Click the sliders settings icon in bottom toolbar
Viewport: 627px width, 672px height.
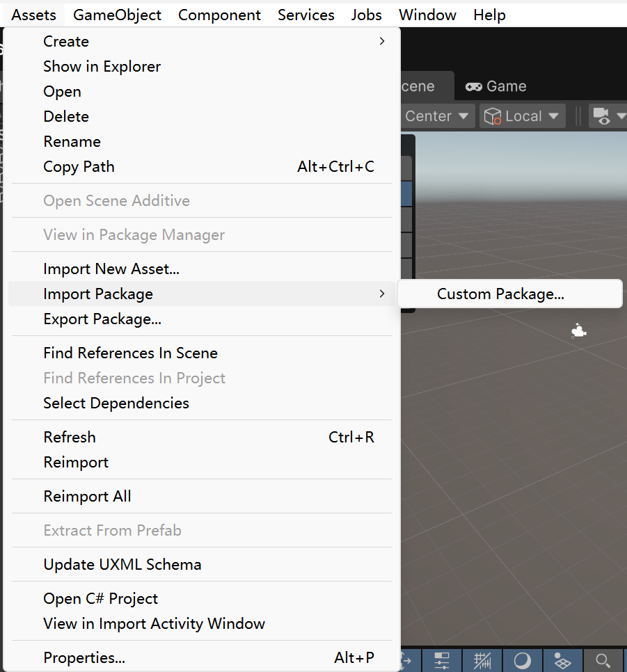click(x=442, y=660)
